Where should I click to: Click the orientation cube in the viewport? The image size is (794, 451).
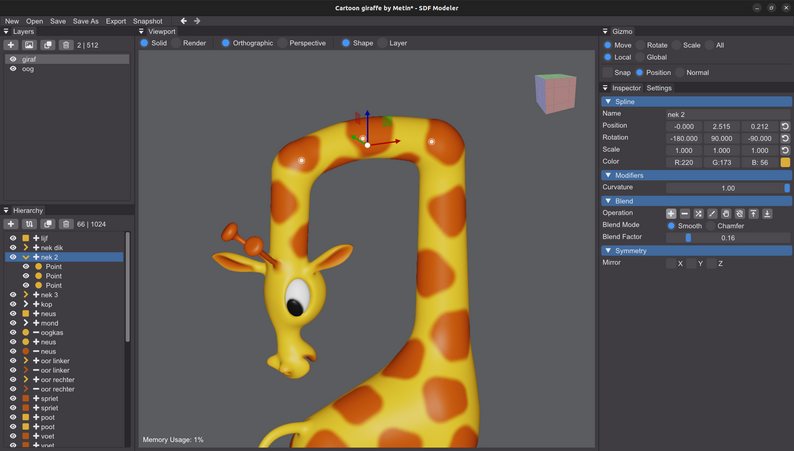tap(556, 93)
